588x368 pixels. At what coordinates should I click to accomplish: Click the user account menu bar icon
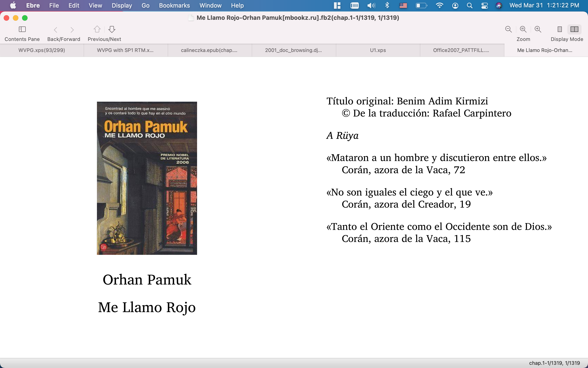455,6
